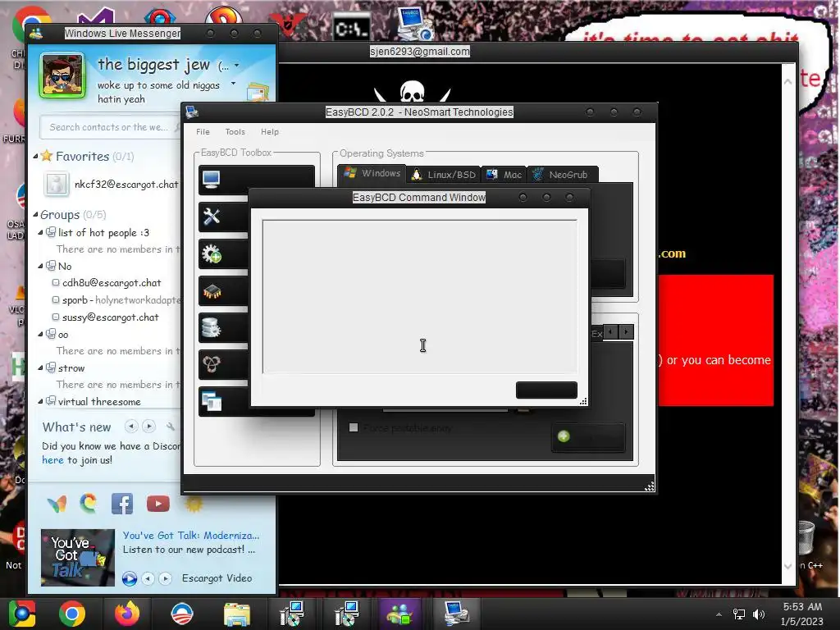The image size is (840, 630).
Task: Go to previous Escargot Video item
Action: (148, 578)
